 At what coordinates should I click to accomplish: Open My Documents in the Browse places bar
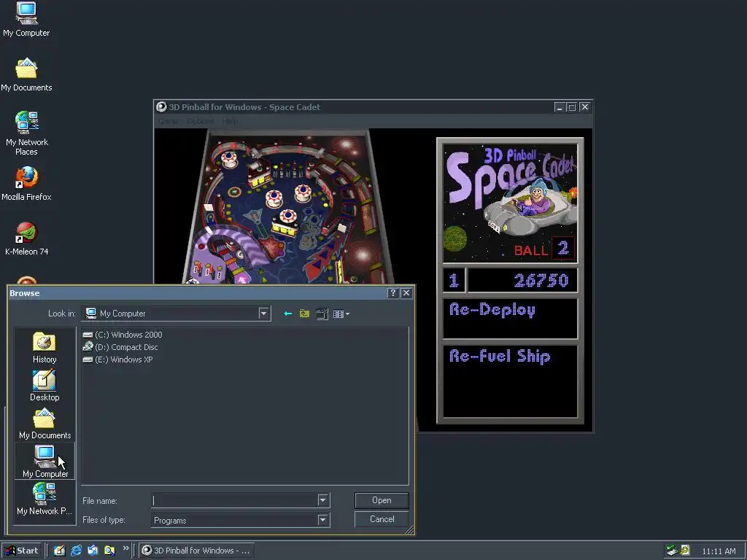point(44,424)
